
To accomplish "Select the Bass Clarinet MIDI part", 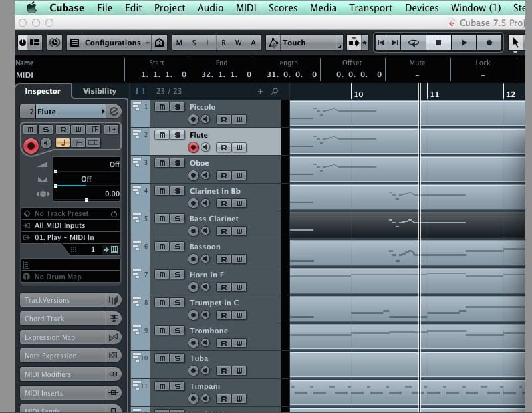I will pyautogui.click(x=407, y=225).
